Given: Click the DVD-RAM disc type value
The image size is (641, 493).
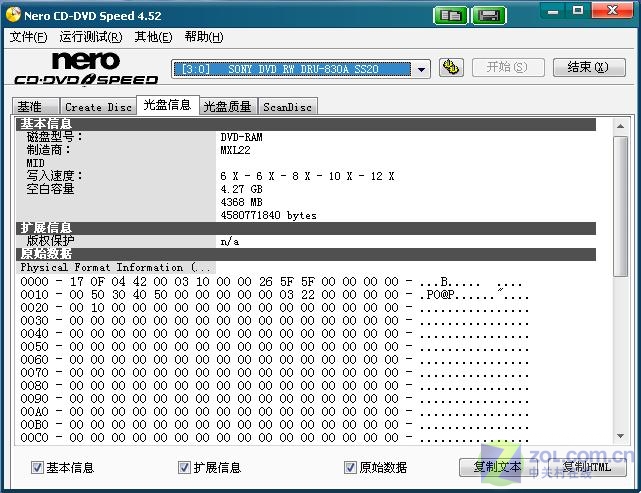Looking at the screenshot, I should [242, 137].
